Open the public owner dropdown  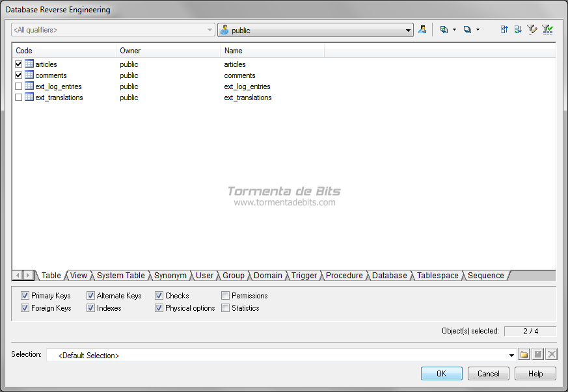tap(315, 30)
